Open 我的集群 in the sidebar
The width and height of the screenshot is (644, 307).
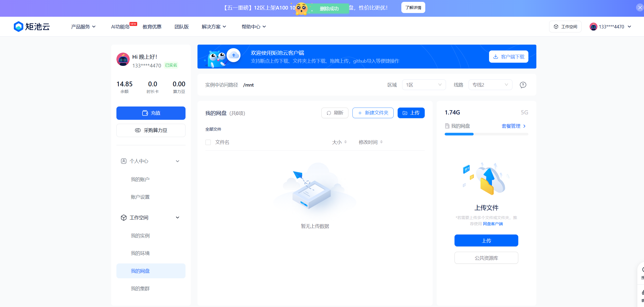[140, 289]
